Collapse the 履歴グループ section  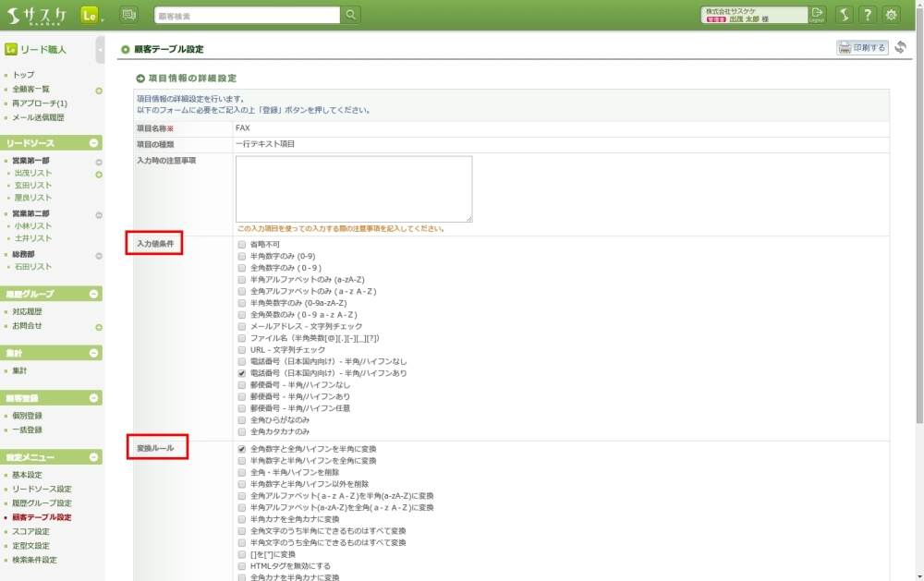click(93, 294)
